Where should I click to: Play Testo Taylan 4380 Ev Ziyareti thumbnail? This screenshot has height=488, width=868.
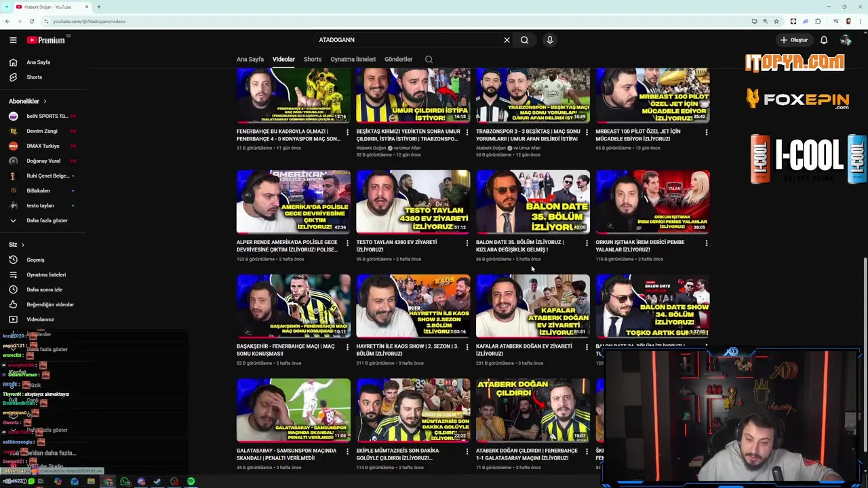tap(413, 202)
